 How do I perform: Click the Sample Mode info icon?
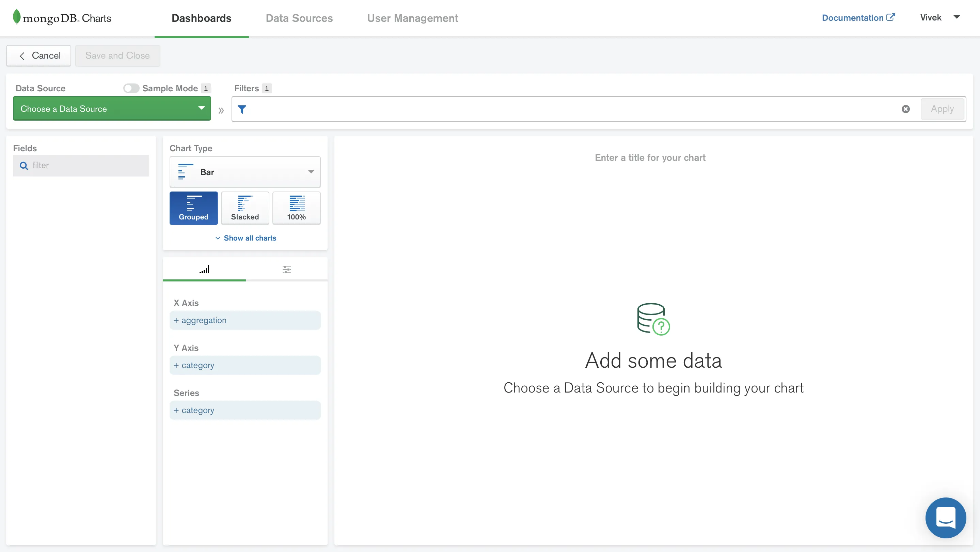[x=206, y=88]
